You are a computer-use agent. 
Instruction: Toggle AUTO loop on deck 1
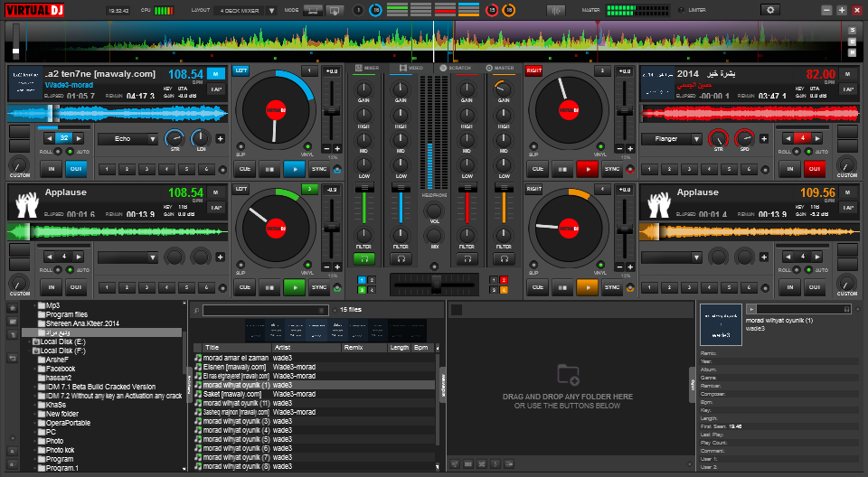(x=70, y=152)
